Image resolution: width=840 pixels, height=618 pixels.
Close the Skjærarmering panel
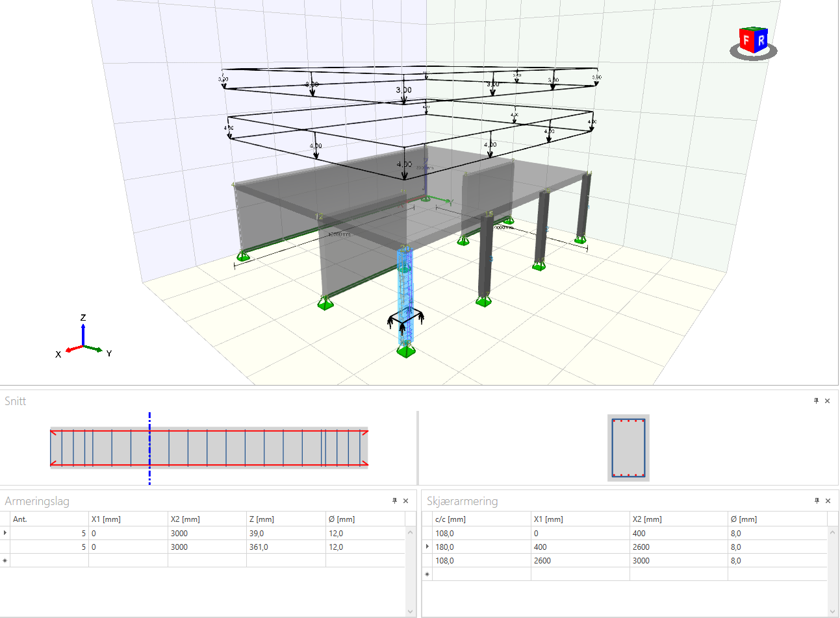828,501
